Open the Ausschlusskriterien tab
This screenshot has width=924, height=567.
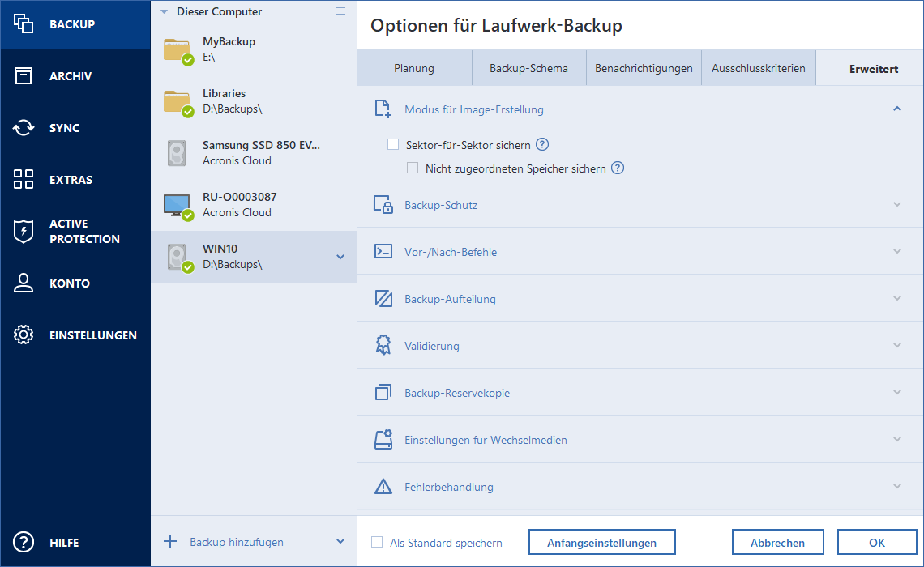(x=758, y=69)
